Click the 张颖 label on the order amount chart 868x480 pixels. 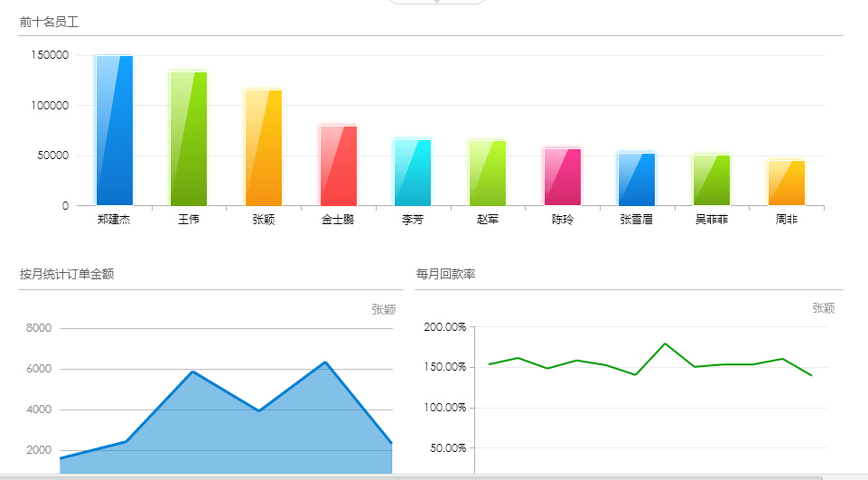pyautogui.click(x=383, y=309)
